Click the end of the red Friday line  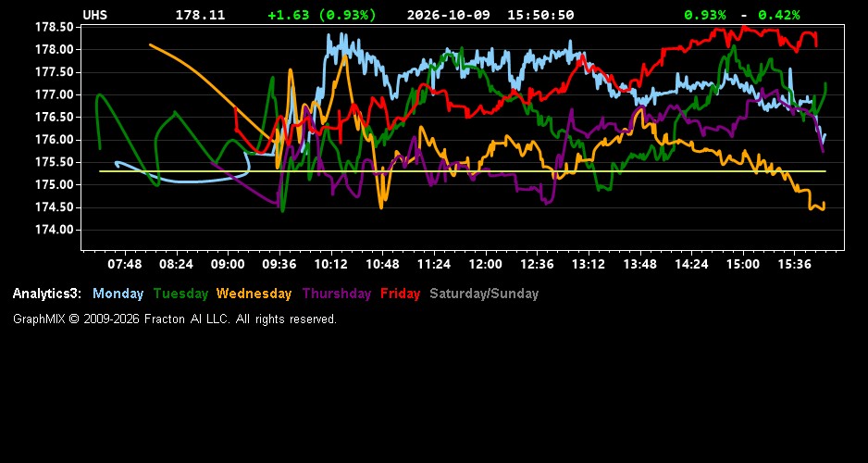point(816,45)
